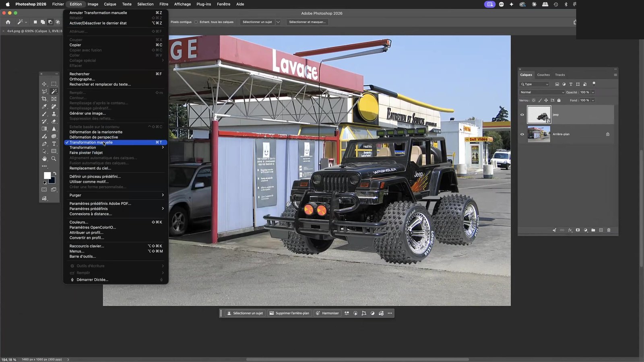
Task: Choose Remplacement du ciel menu entry
Action: tap(116, 168)
